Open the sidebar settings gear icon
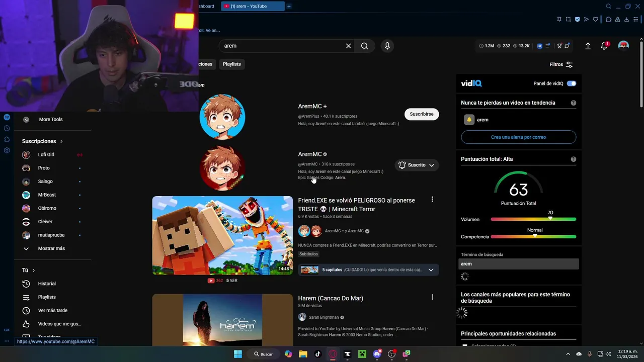Image resolution: width=644 pixels, height=362 pixels. point(7,150)
